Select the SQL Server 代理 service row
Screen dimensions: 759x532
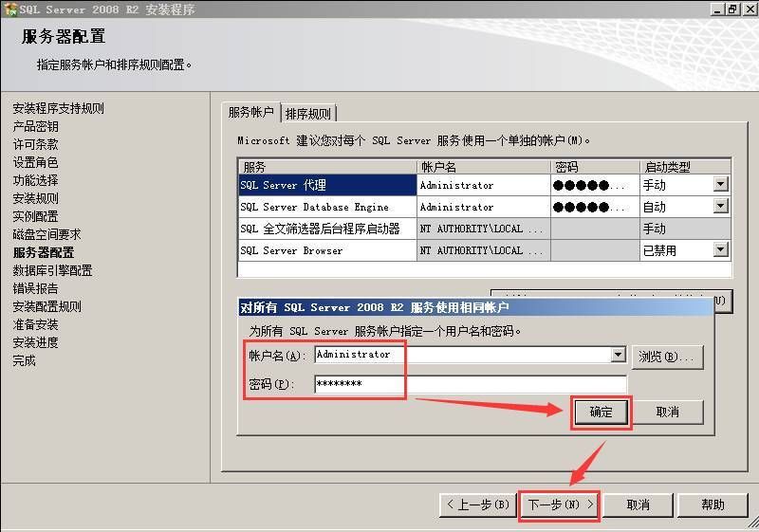326,185
